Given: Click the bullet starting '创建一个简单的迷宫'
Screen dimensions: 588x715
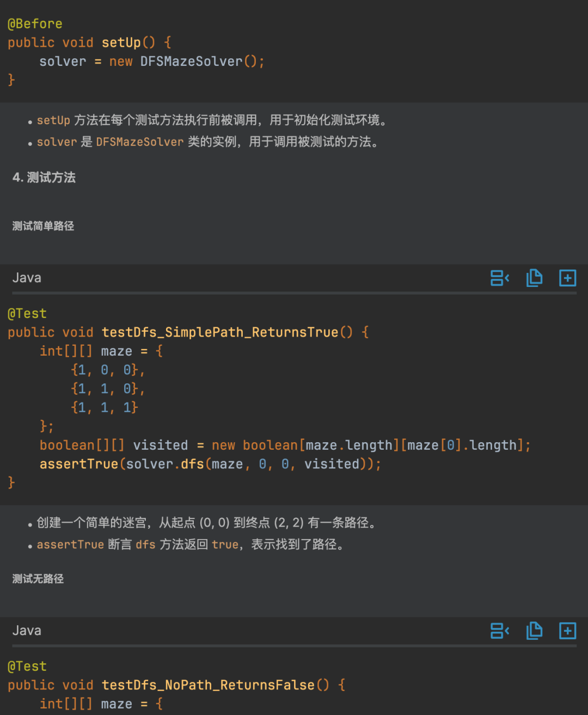Looking at the screenshot, I should point(206,523).
